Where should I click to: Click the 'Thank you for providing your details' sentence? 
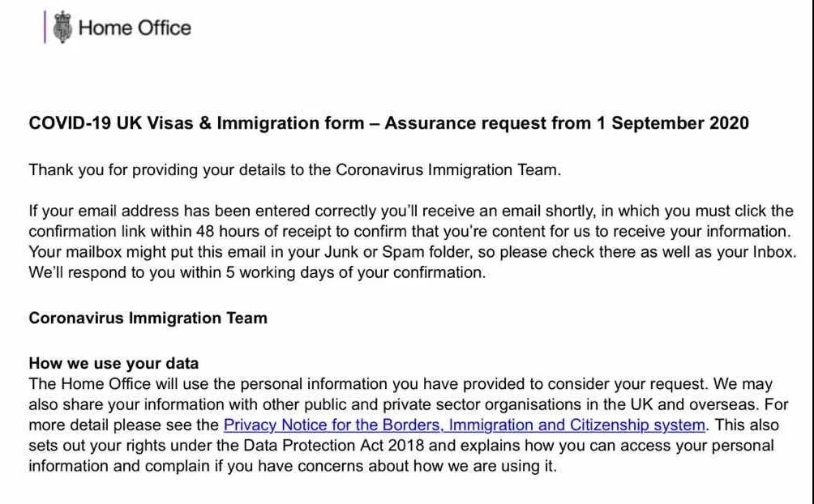pos(178,170)
